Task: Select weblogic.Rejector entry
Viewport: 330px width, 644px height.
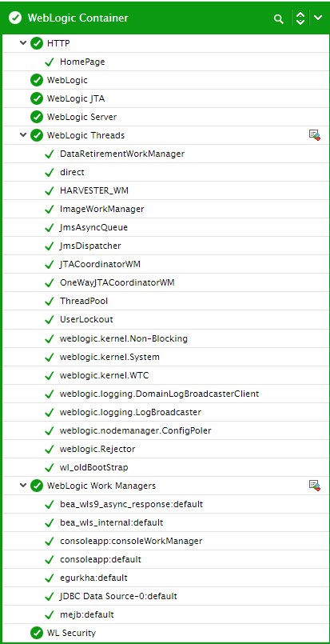Action: click(97, 449)
